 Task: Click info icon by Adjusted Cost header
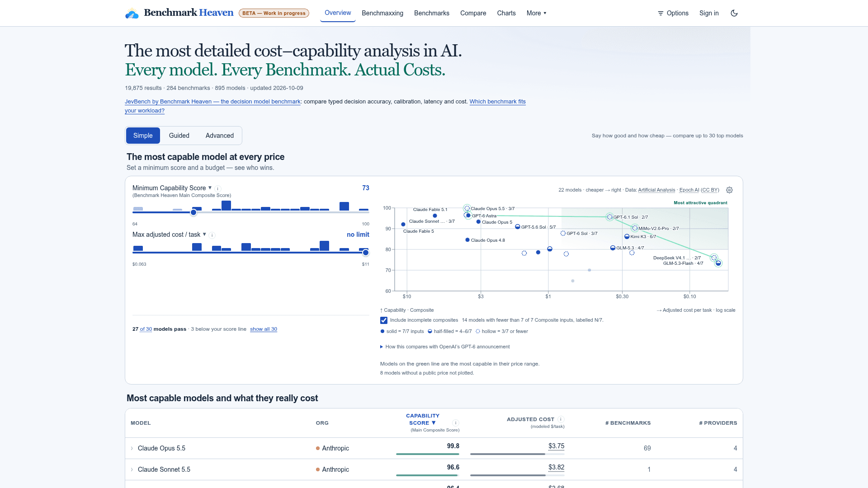(x=561, y=419)
